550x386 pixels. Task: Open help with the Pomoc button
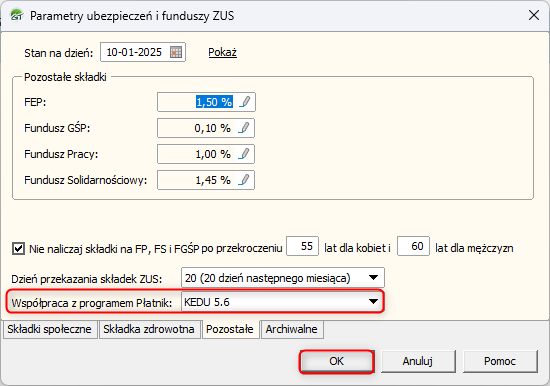tap(500, 361)
